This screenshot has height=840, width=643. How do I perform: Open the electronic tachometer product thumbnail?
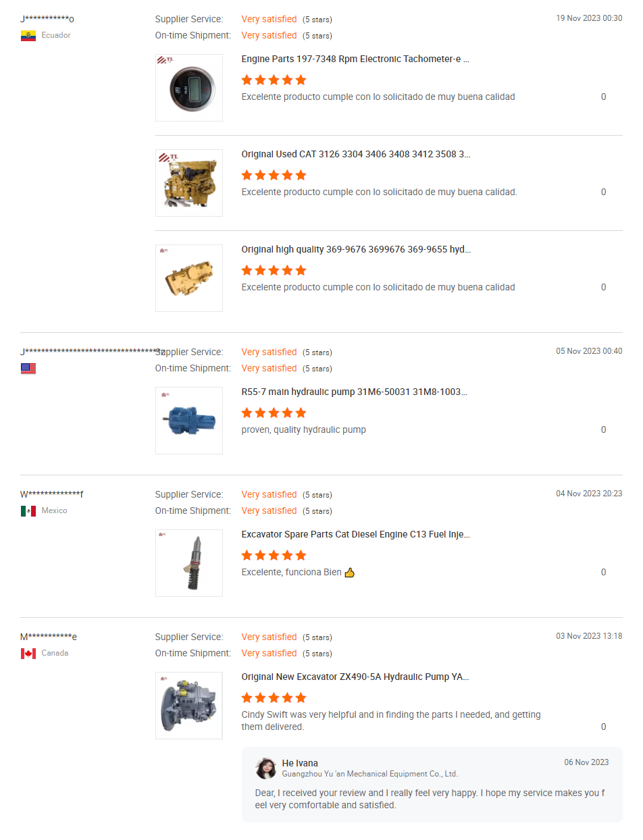coord(189,88)
